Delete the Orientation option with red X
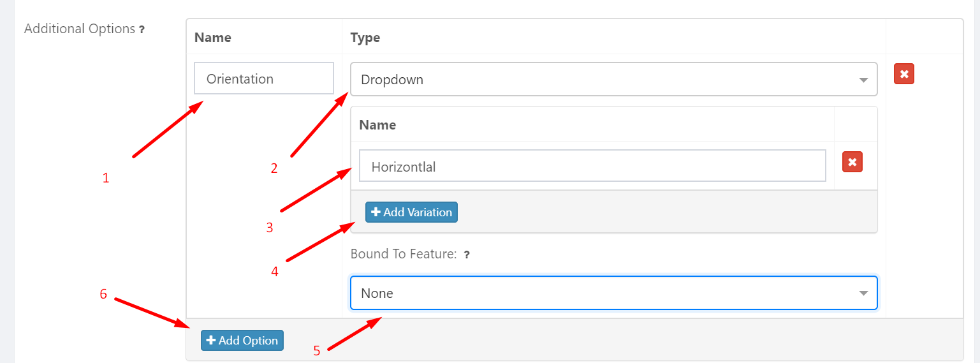Viewport: 980px width, 363px height. coord(904,74)
